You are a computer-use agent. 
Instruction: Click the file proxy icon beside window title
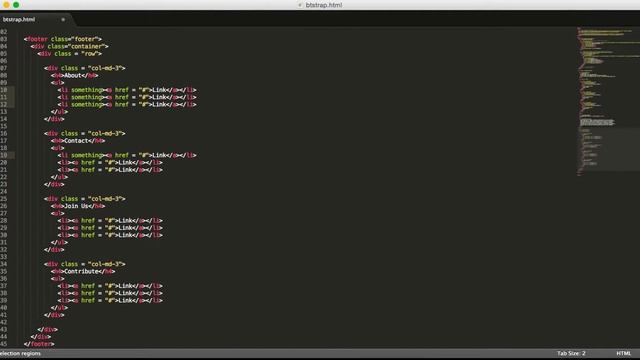tap(300, 5)
